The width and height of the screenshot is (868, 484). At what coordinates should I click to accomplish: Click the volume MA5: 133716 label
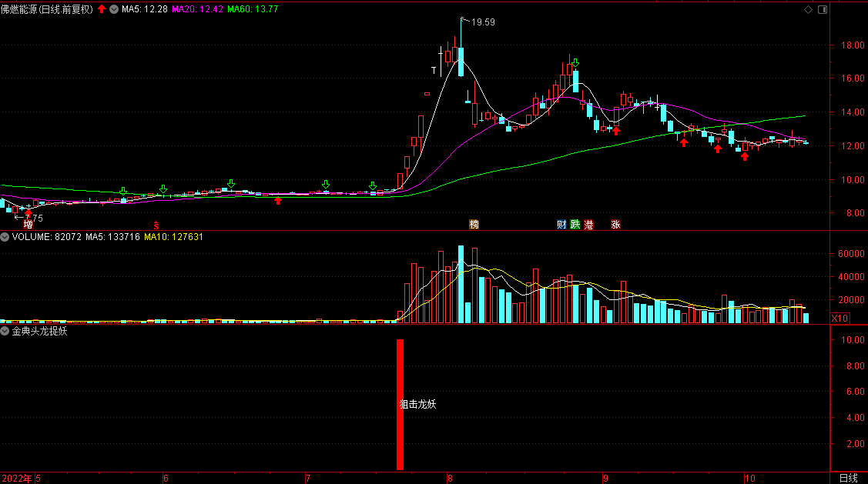pyautogui.click(x=112, y=237)
